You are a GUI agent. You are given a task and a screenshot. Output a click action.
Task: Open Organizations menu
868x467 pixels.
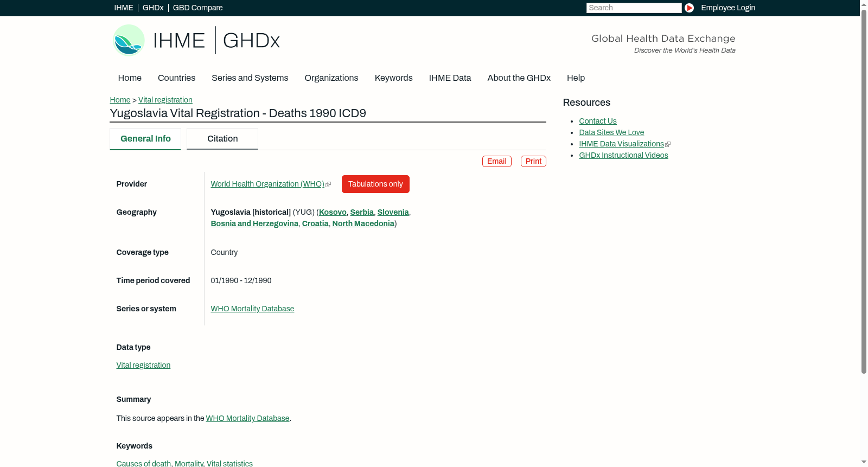331,78
